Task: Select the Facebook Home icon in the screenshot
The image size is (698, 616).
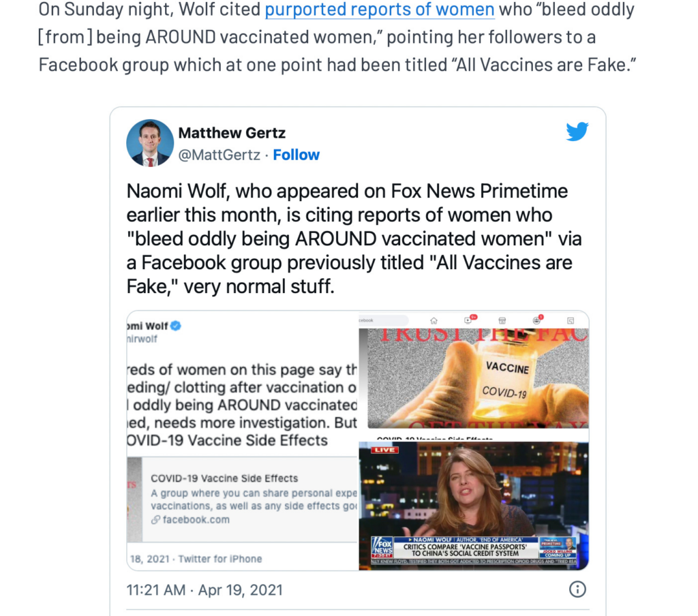Action: 434,320
